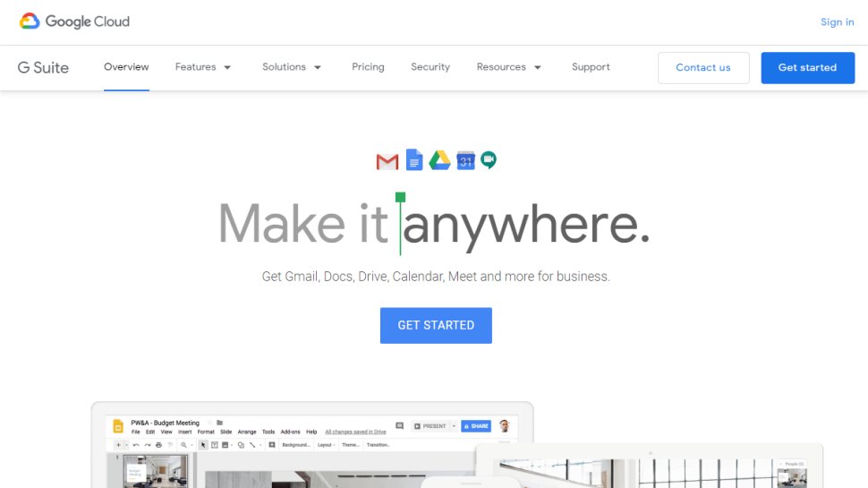Click the zoom magnifier in the Slides toolbar
The image size is (868, 488).
click(183, 445)
